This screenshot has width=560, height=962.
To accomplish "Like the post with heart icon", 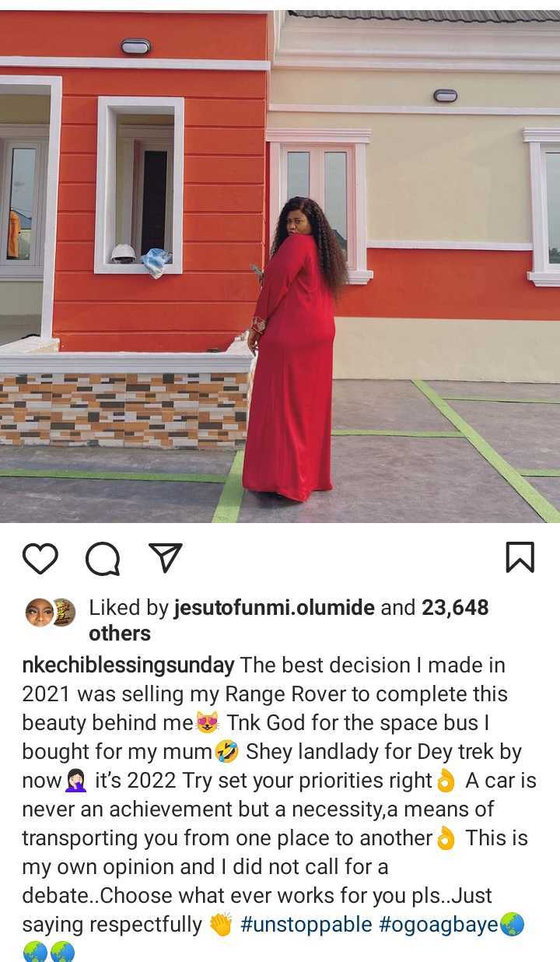I will [40, 558].
